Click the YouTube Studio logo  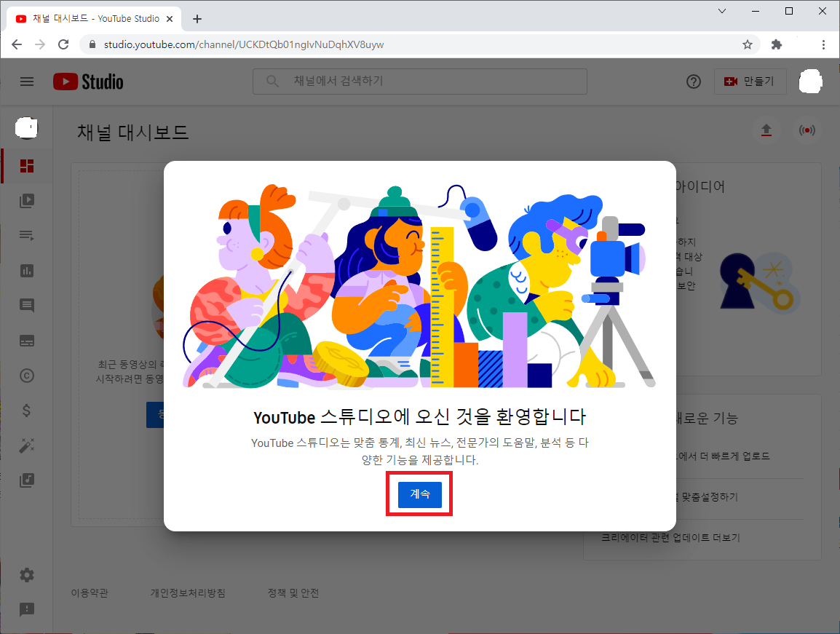[88, 82]
